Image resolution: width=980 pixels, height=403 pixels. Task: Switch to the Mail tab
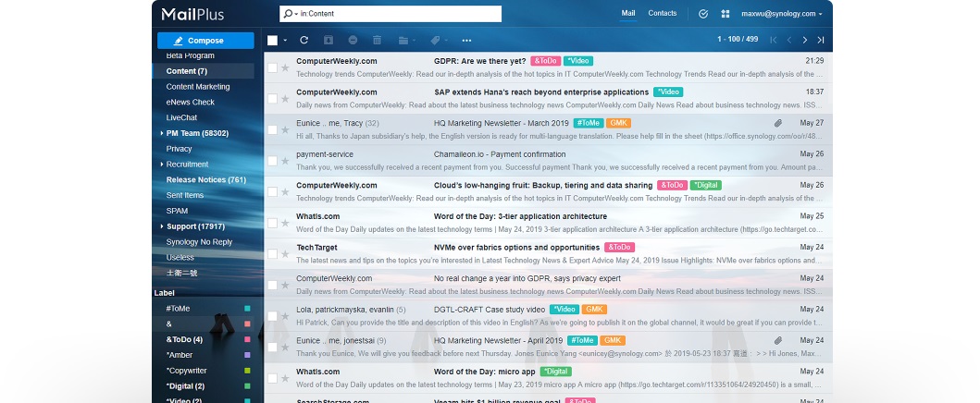click(628, 13)
